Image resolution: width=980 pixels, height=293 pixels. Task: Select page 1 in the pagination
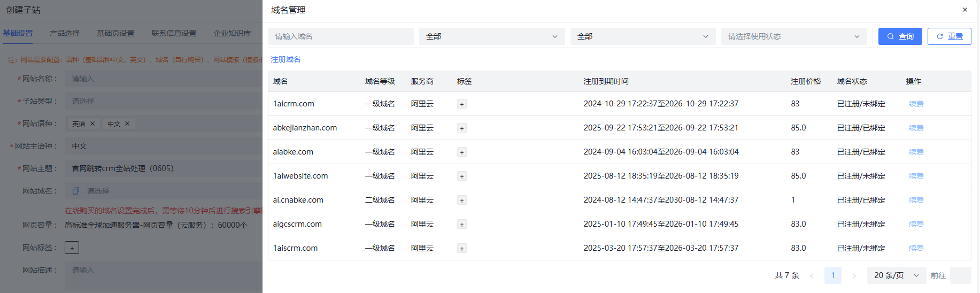(x=832, y=275)
